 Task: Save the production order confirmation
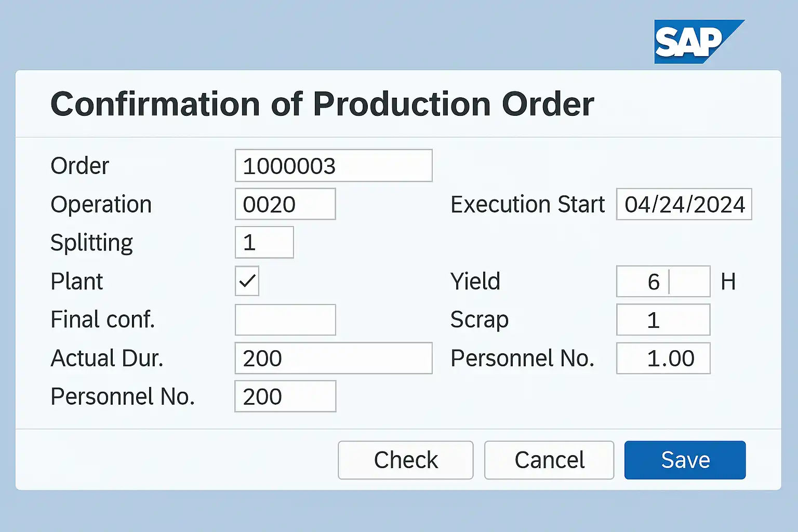pos(685,460)
